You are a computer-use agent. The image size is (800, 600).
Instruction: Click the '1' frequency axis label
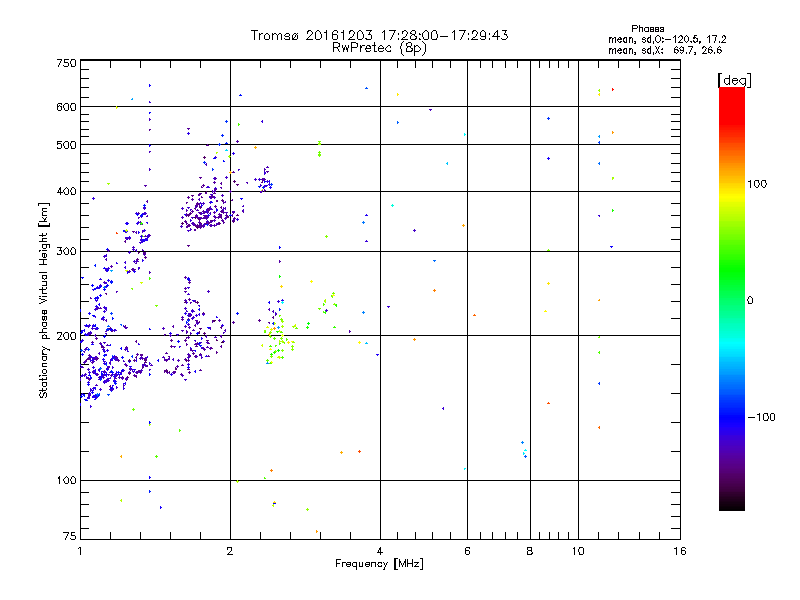click(x=80, y=551)
